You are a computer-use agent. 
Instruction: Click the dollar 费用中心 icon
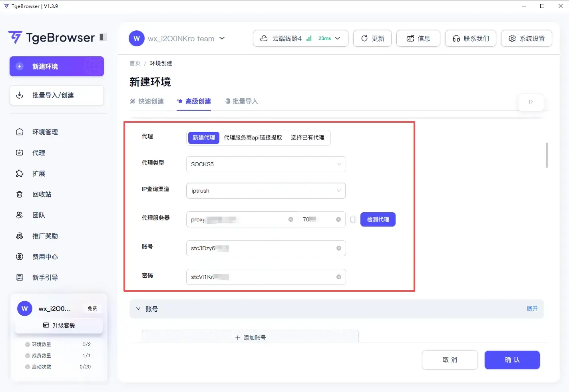click(20, 257)
